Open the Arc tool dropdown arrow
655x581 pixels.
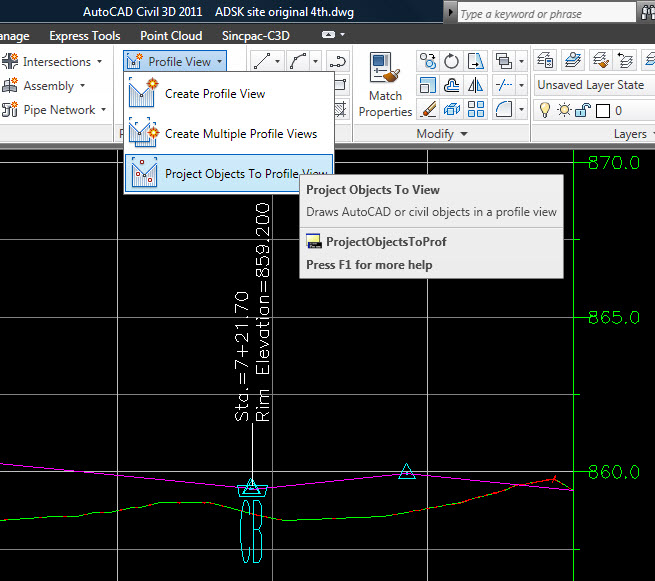point(315,61)
